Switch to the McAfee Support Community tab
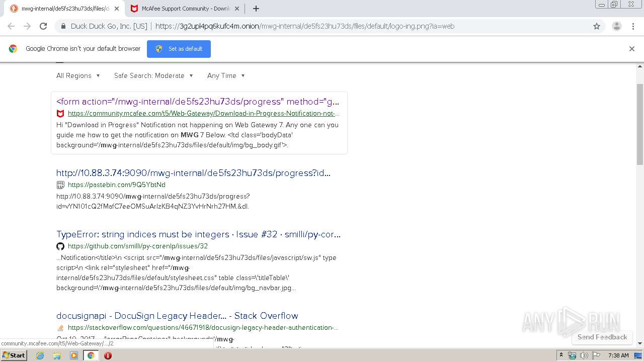Screen dimensions: 644x362 (x=185, y=9)
